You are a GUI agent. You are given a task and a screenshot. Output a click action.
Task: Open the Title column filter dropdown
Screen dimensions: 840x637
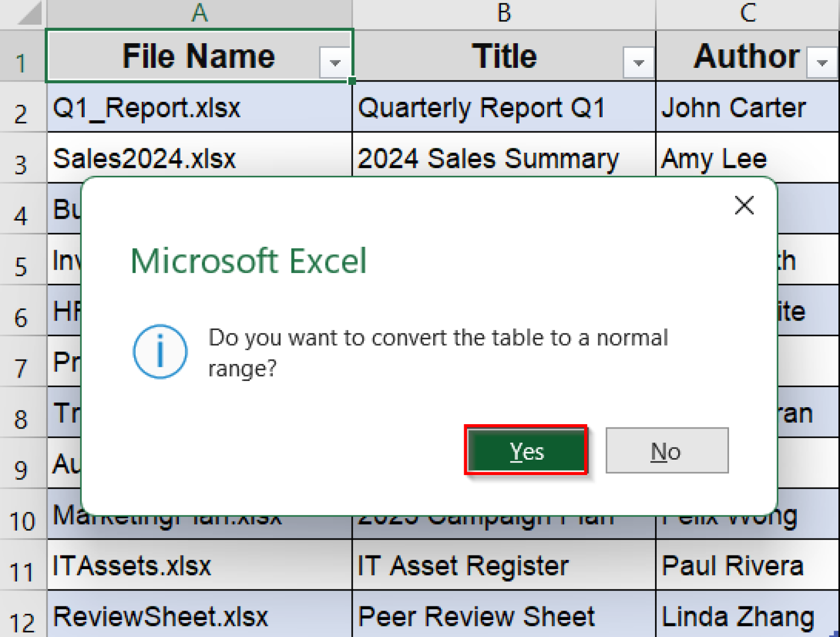tap(638, 62)
